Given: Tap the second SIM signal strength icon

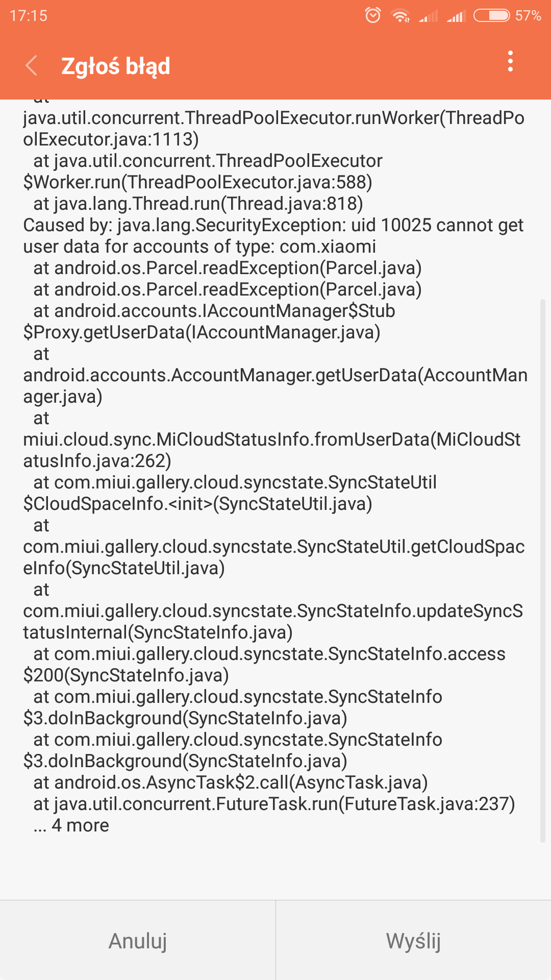Looking at the screenshot, I should tap(456, 16).
